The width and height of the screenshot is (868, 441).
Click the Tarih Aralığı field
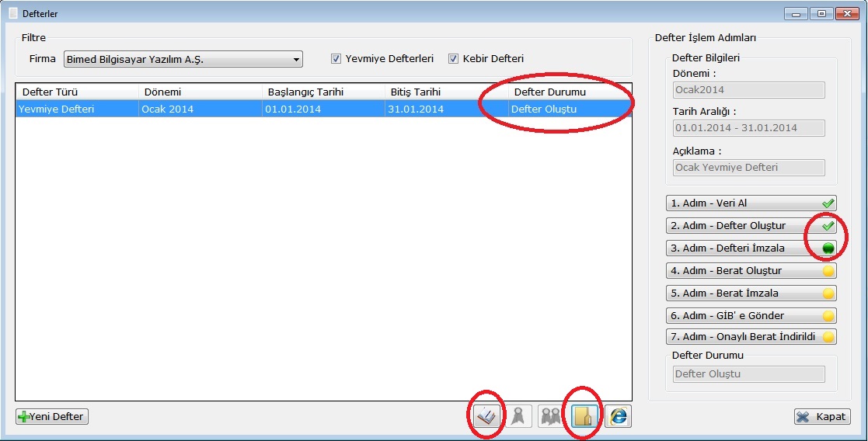tap(749, 128)
